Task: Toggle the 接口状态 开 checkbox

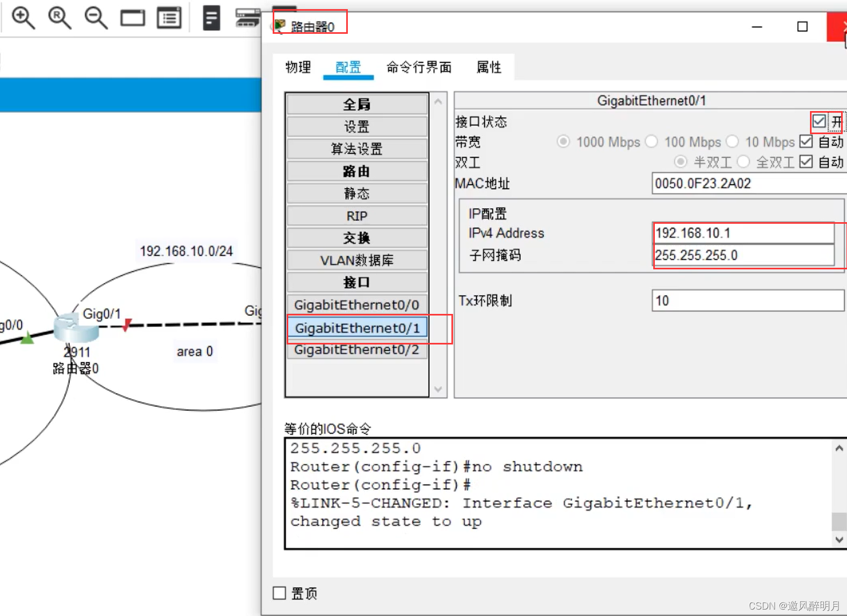Action: point(819,122)
